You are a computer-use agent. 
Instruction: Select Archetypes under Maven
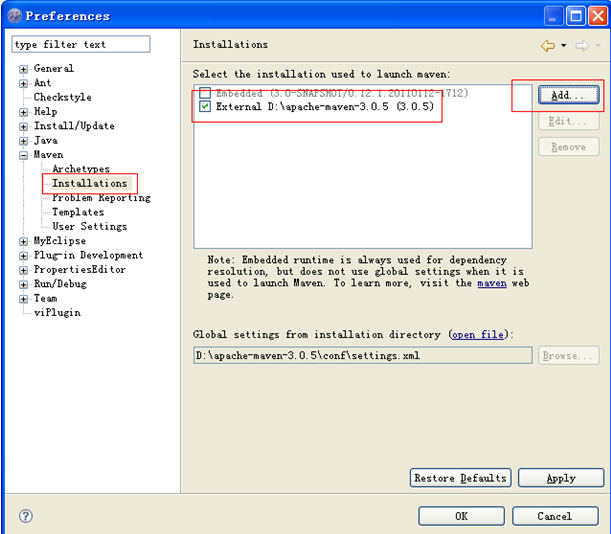point(81,169)
